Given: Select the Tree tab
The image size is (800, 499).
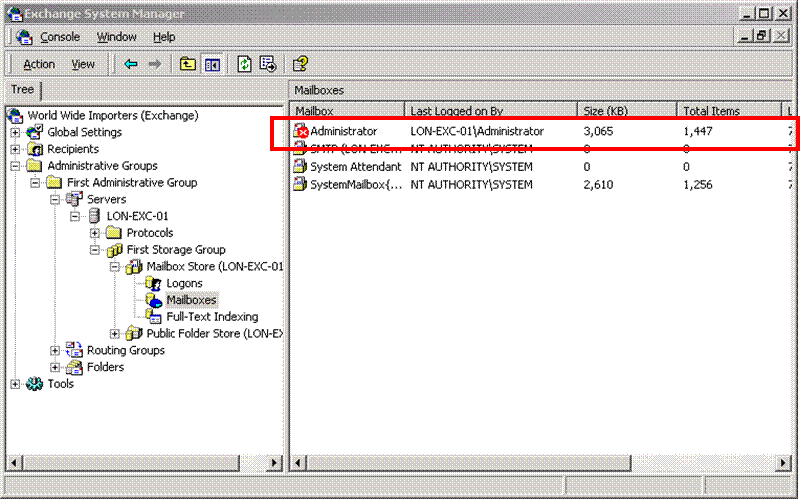Looking at the screenshot, I should [22, 89].
